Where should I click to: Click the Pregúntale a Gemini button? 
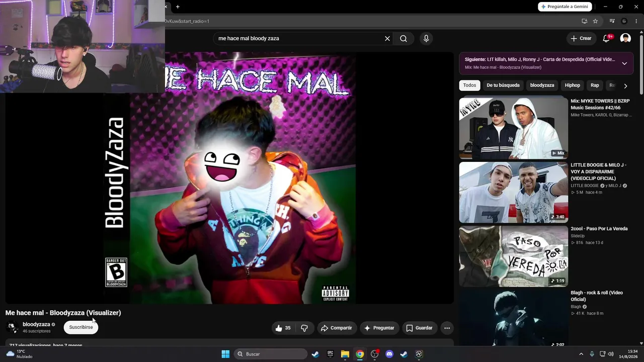pos(565,7)
